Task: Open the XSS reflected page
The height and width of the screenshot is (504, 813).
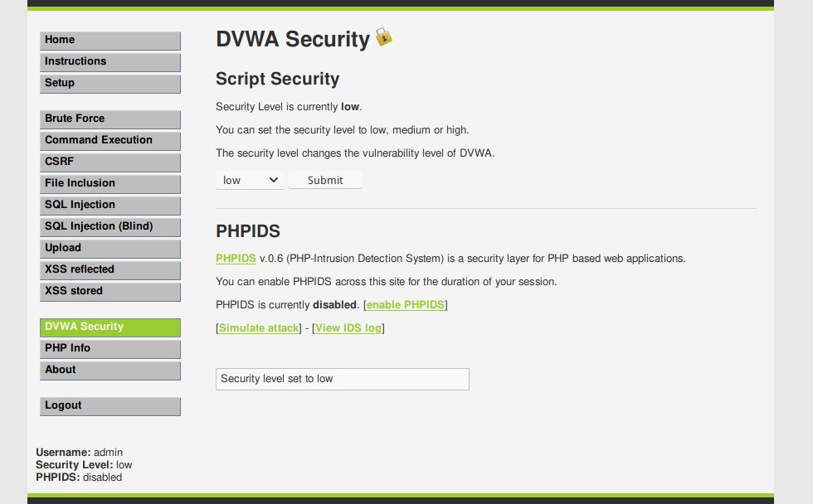Action: coord(110,269)
